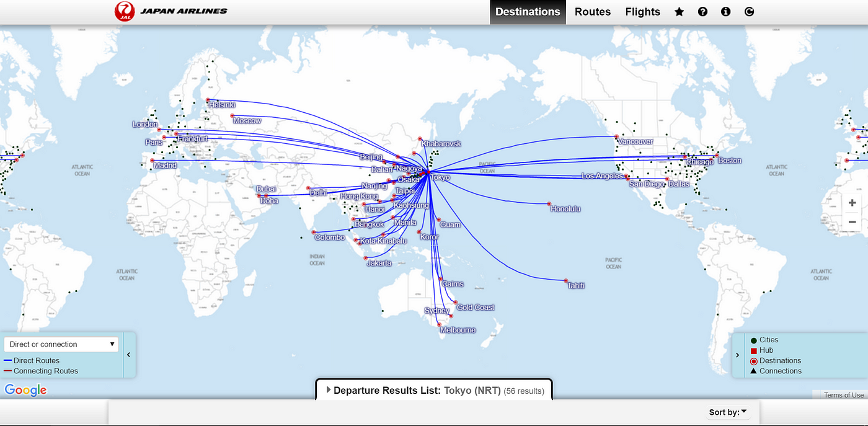
Task: Click the Connections legend entry
Action: (776, 371)
